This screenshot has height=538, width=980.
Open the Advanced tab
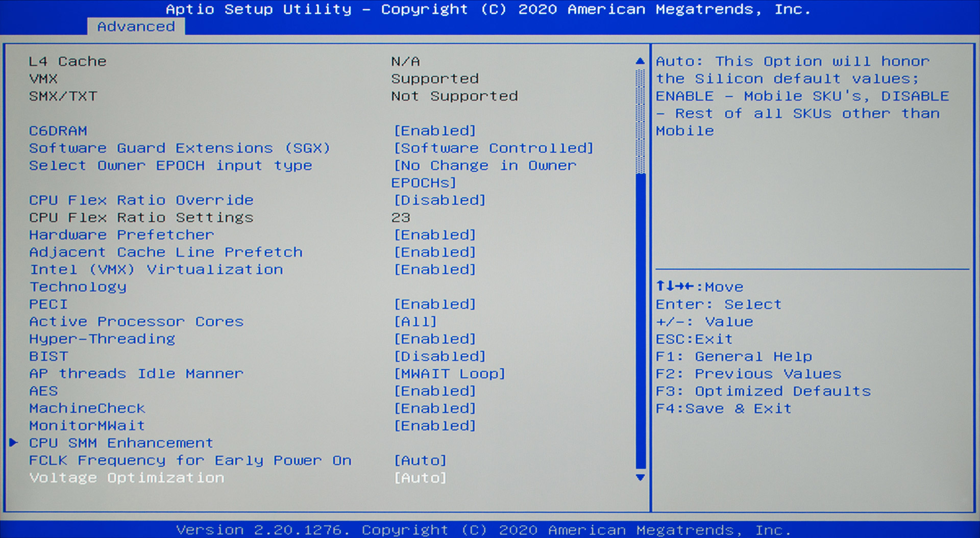[x=136, y=27]
